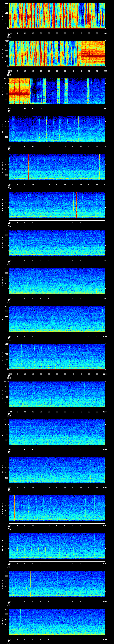
Task: Click the "8:05:00" start time label
Action: 9,184
